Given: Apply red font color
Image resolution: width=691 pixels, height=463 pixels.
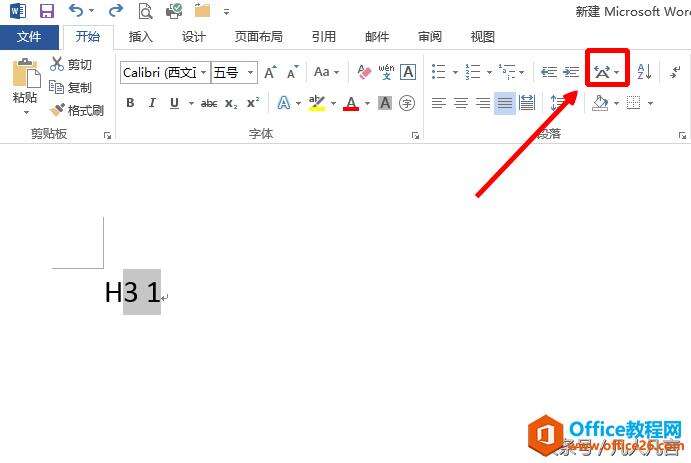Looking at the screenshot, I should coord(351,103).
